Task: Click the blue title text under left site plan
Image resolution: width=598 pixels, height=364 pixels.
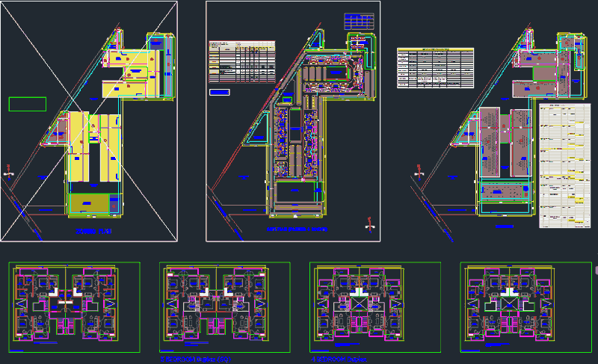Action: pos(93,232)
